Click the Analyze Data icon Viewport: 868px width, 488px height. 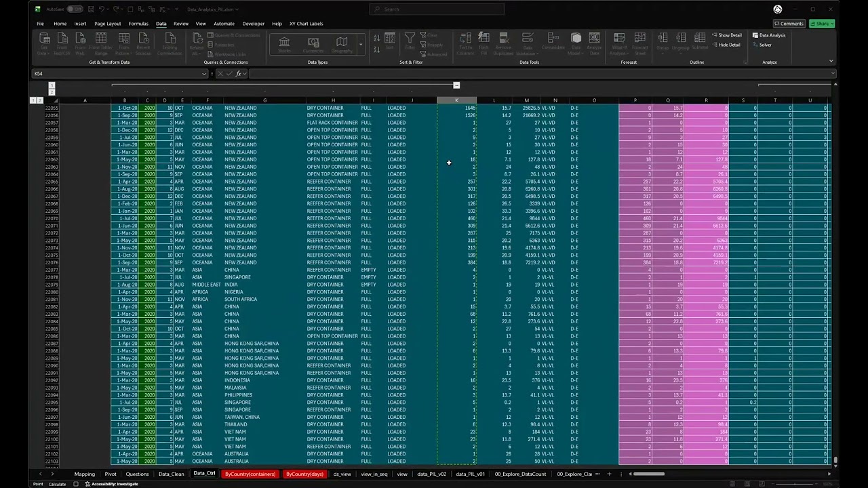(594, 43)
